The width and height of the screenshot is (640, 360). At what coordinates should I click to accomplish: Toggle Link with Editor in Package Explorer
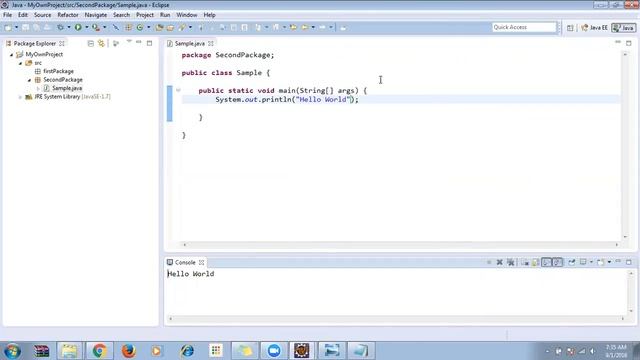click(x=101, y=43)
